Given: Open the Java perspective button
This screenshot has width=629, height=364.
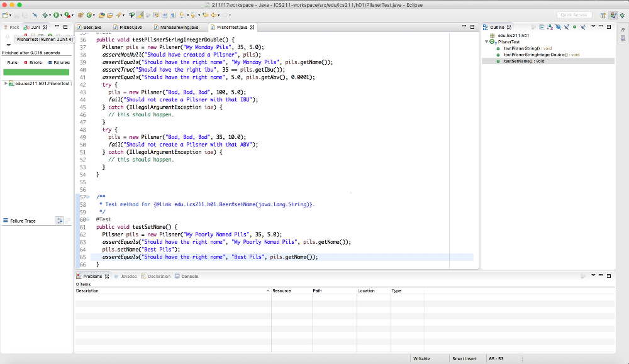Looking at the screenshot, I should point(612,14).
